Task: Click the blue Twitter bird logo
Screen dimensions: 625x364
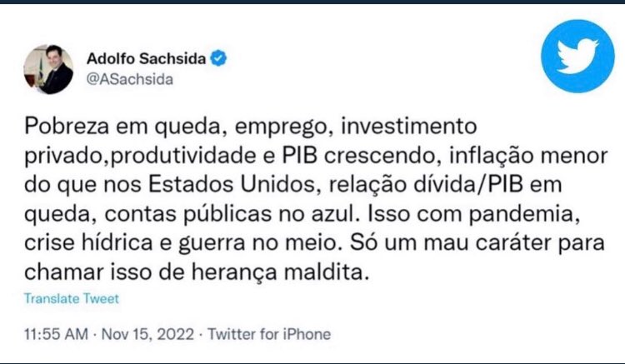Action: [577, 56]
